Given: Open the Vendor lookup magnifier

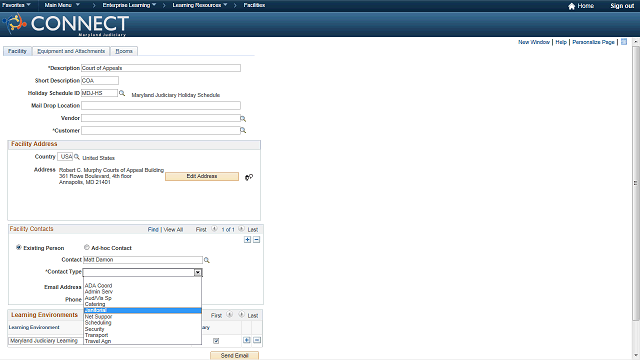Looking at the screenshot, I should [x=243, y=118].
